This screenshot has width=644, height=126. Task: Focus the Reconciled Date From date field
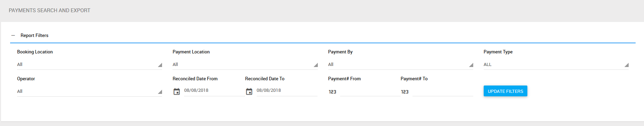click(x=214, y=90)
